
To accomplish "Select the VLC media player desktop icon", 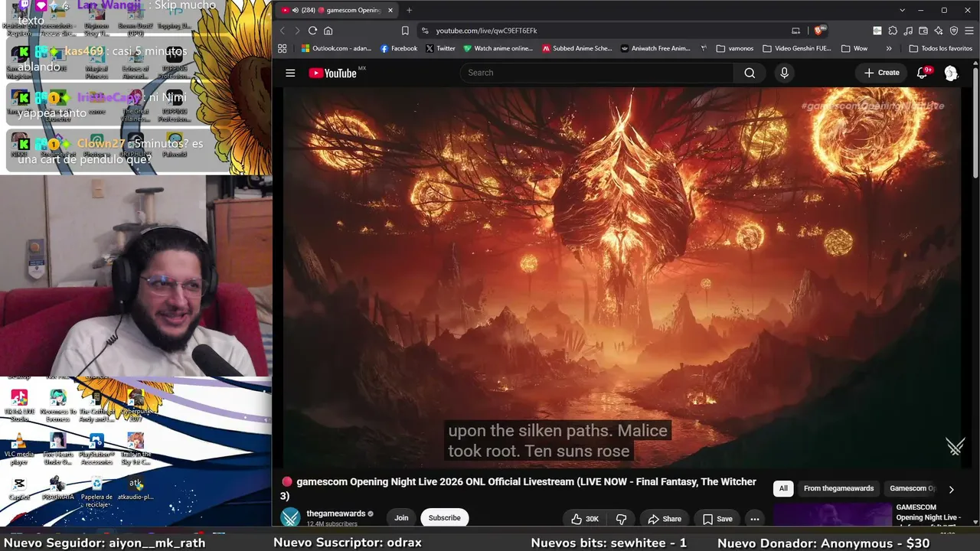I will (x=19, y=448).
